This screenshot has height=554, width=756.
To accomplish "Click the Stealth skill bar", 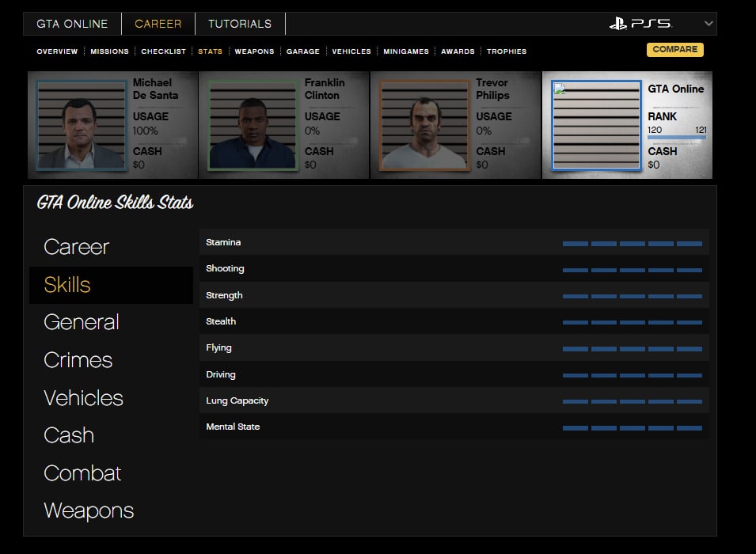I will tap(632, 323).
